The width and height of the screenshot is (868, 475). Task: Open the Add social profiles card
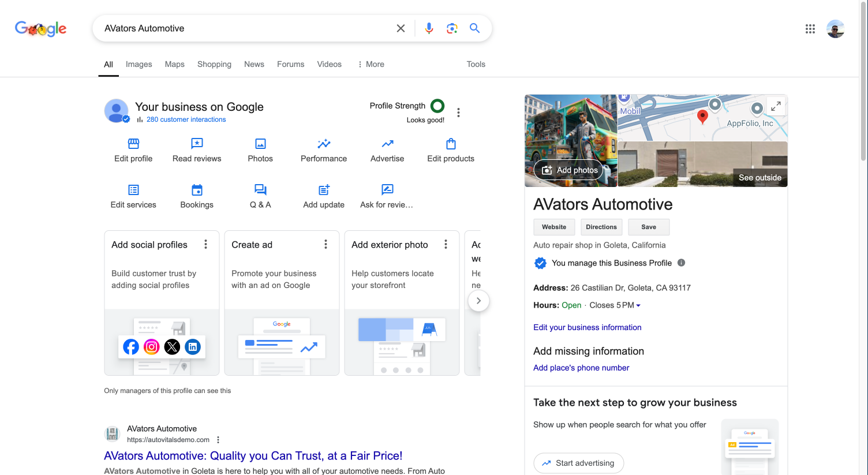coord(162,303)
